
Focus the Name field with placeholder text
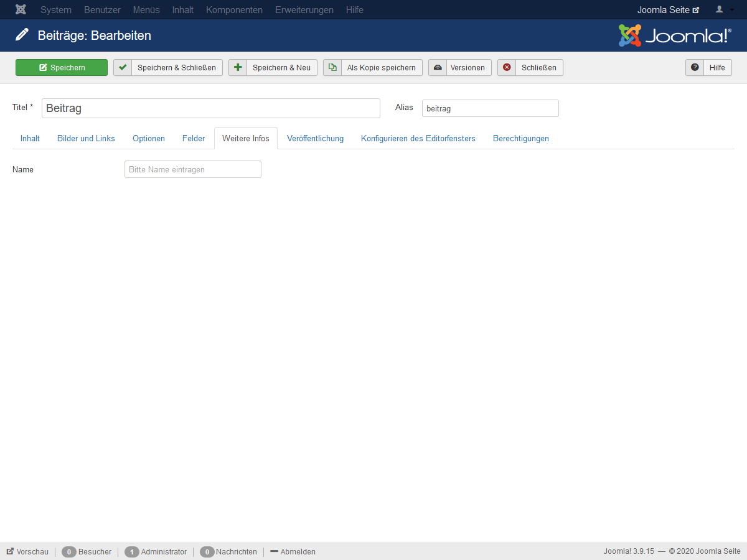click(193, 169)
